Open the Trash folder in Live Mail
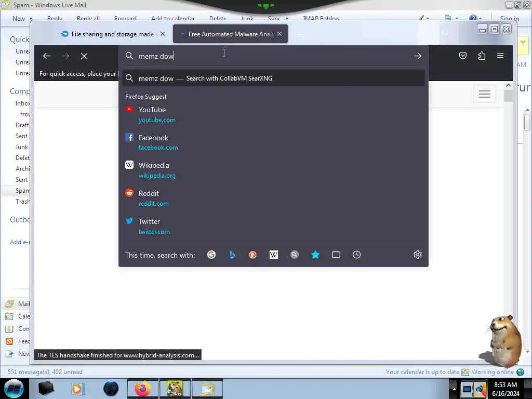 point(22,202)
